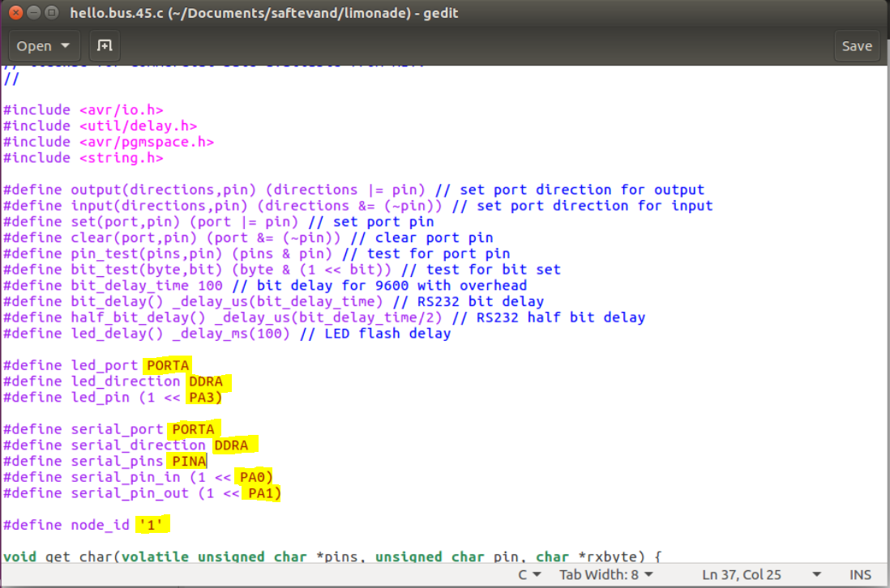
Task: Click the highlighted PA3) in led_pin
Action: click(x=205, y=398)
